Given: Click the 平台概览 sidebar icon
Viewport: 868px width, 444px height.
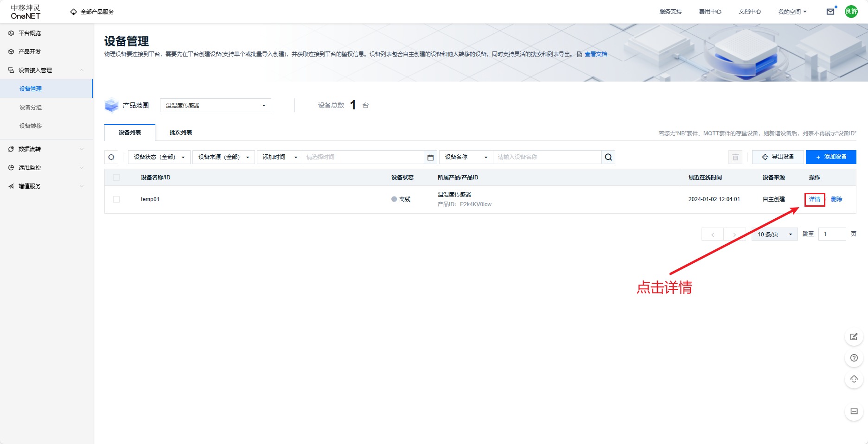Looking at the screenshot, I should [11, 33].
